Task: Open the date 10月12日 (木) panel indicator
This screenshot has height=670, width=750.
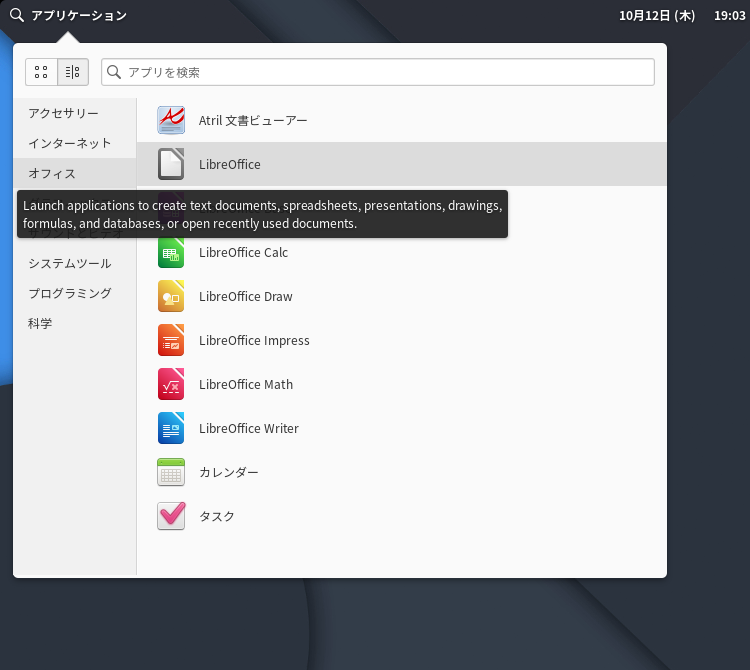Action: tap(657, 16)
